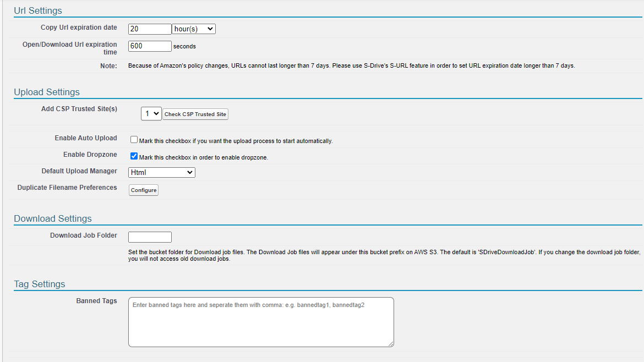The width and height of the screenshot is (644, 362).
Task: Click inside the Banned Tags text area
Action: [261, 322]
